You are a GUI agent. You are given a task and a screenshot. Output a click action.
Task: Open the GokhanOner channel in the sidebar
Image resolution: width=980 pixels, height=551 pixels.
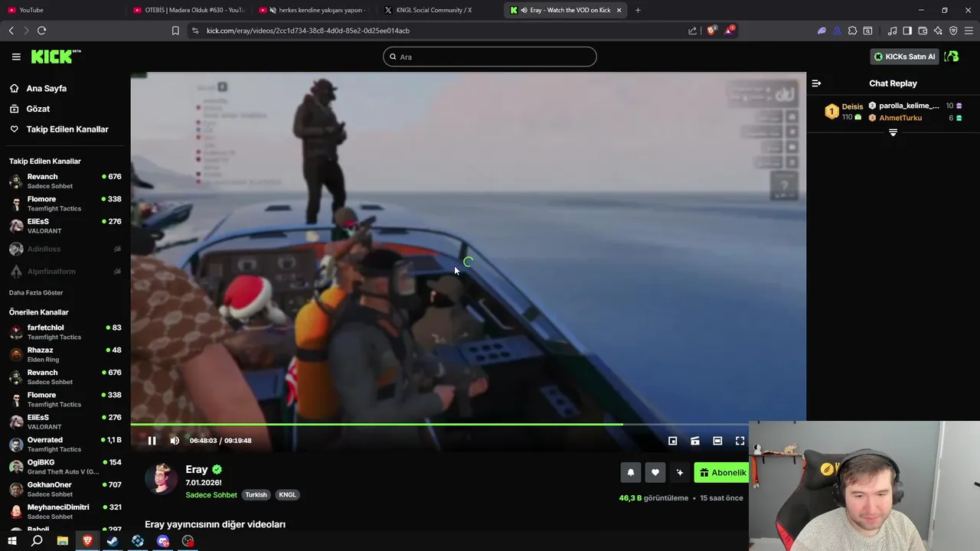(65, 489)
